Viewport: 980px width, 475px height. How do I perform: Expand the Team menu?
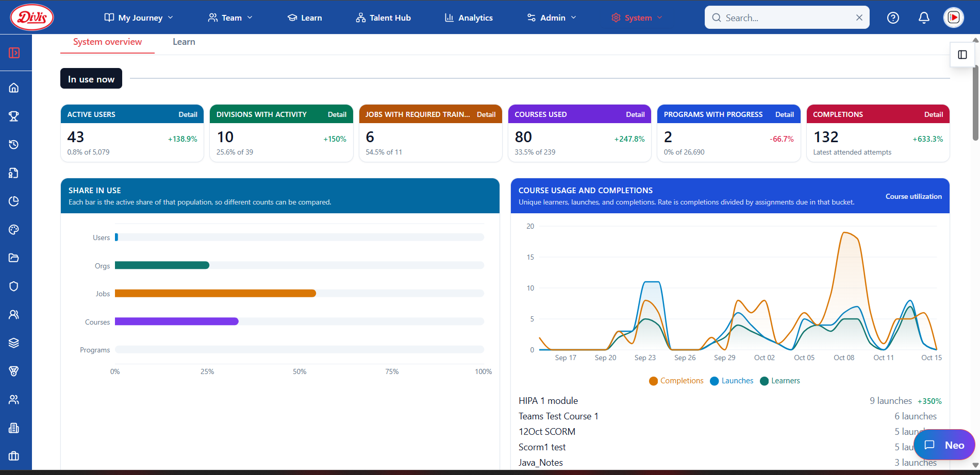pyautogui.click(x=230, y=18)
